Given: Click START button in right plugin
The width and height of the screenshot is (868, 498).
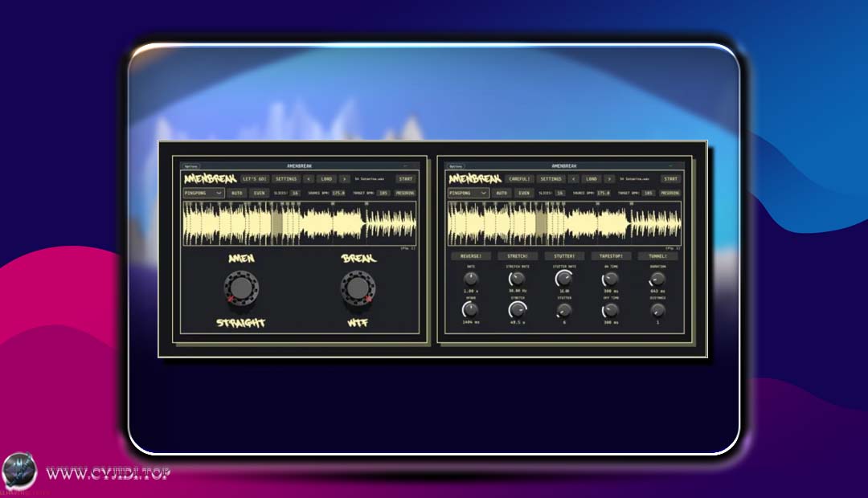Looking at the screenshot, I should tap(670, 179).
